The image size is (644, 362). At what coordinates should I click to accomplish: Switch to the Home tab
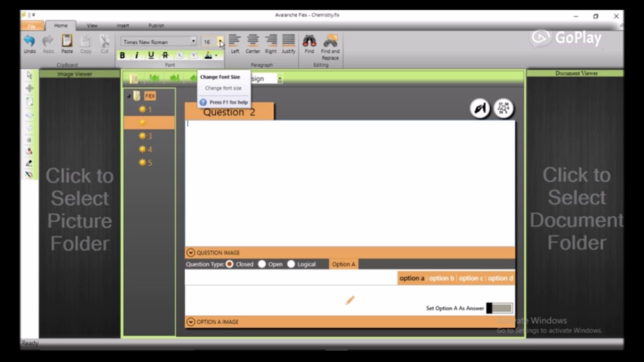pos(60,26)
